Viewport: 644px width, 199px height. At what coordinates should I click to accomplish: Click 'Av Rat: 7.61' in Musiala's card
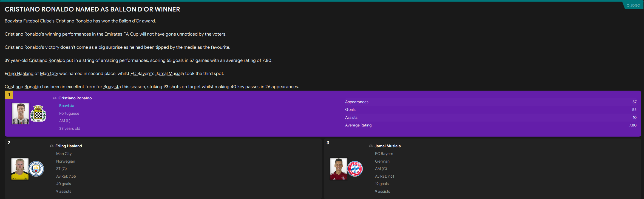[x=385, y=176]
